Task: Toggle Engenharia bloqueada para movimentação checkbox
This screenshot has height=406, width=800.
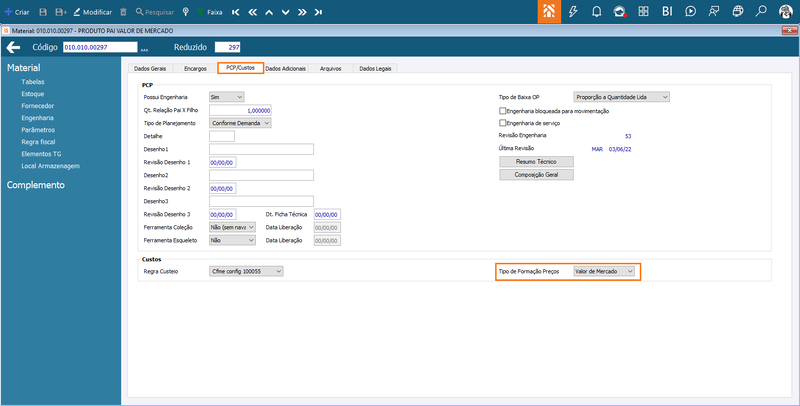Action: pyautogui.click(x=503, y=111)
